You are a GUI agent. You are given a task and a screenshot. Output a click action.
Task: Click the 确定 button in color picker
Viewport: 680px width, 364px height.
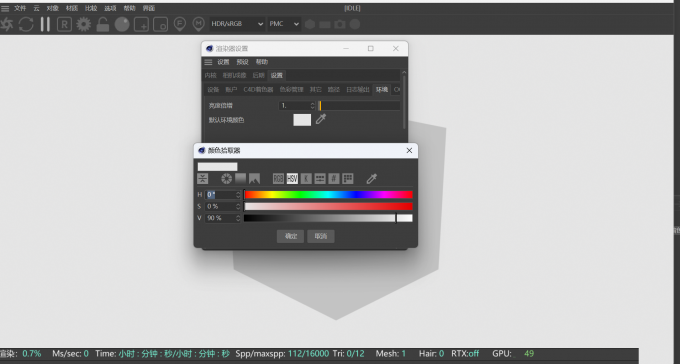point(290,236)
